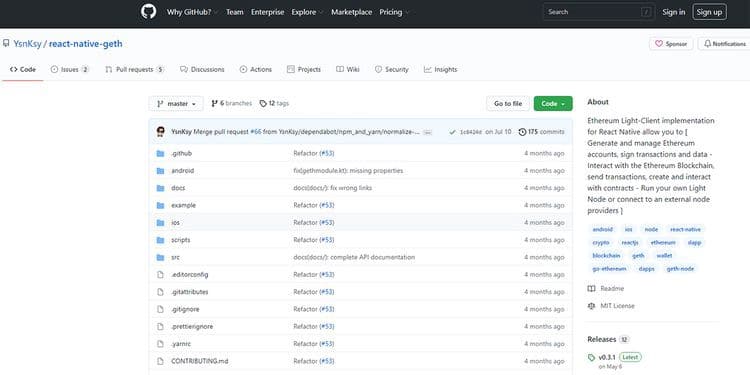The width and height of the screenshot is (750, 375).
Task: Click the blockchain topic tag
Action: click(x=606, y=256)
